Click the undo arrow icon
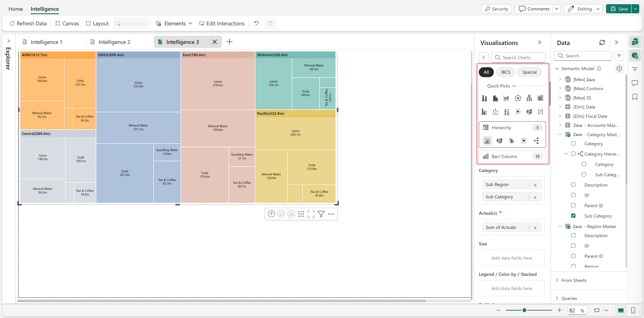This screenshot has width=644, height=318. click(x=256, y=23)
